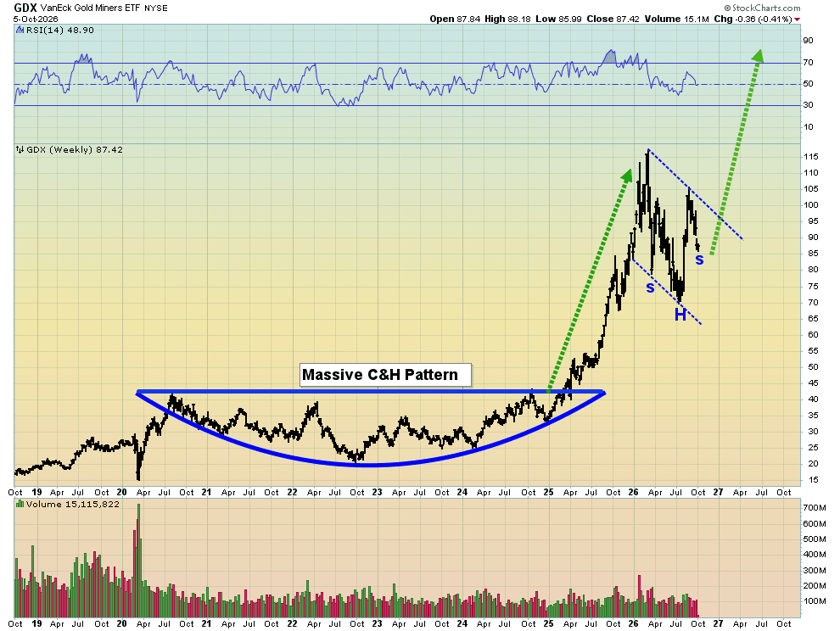Click the date 5-Oct-2026
The height and width of the screenshot is (631, 840).
point(36,19)
